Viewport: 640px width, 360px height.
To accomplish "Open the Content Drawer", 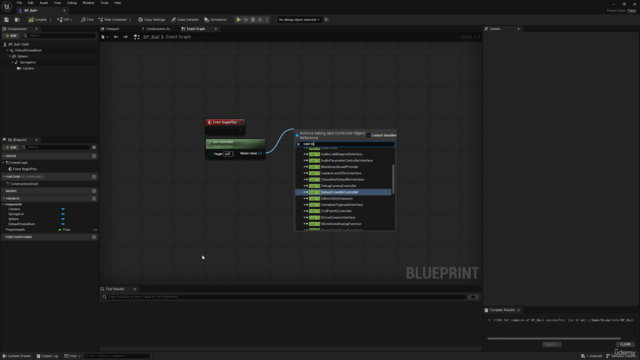I will (x=17, y=356).
